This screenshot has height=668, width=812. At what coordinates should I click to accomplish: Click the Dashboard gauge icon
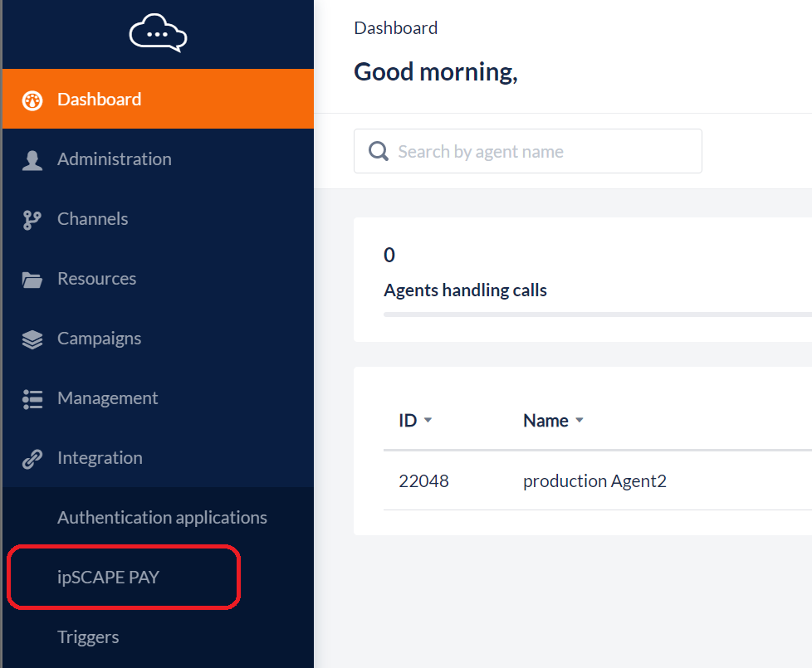[x=32, y=100]
